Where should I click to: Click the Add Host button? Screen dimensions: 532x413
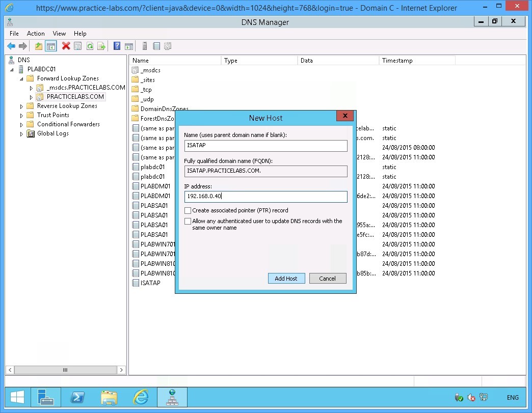(x=286, y=279)
